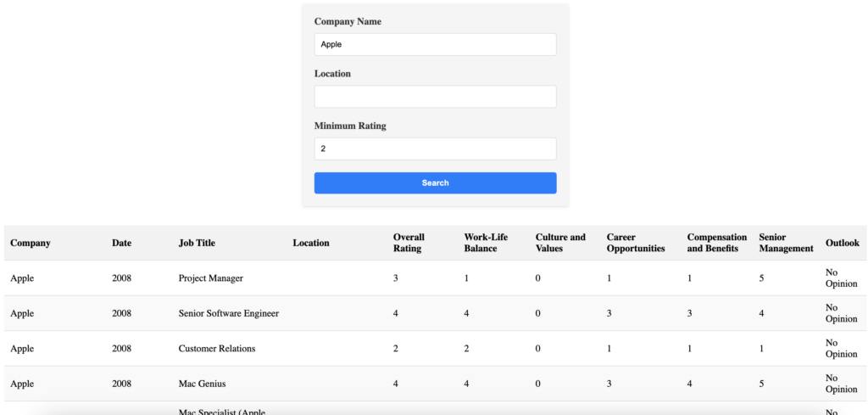Click the Date column header
The height and width of the screenshot is (415, 868).
pos(122,243)
